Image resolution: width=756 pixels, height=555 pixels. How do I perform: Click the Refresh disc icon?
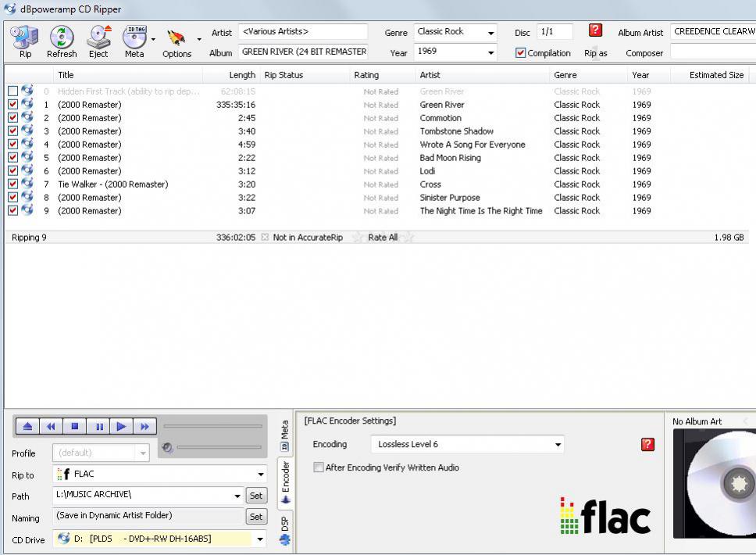click(x=62, y=38)
